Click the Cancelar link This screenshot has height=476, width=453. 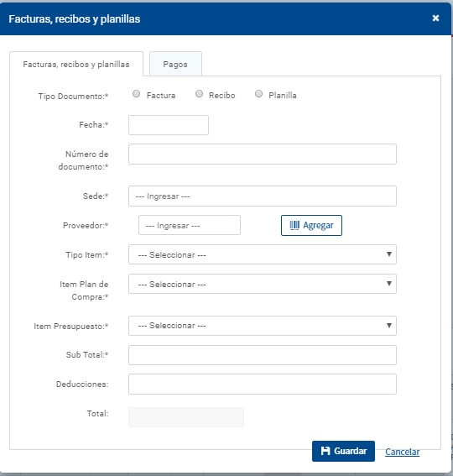(403, 452)
